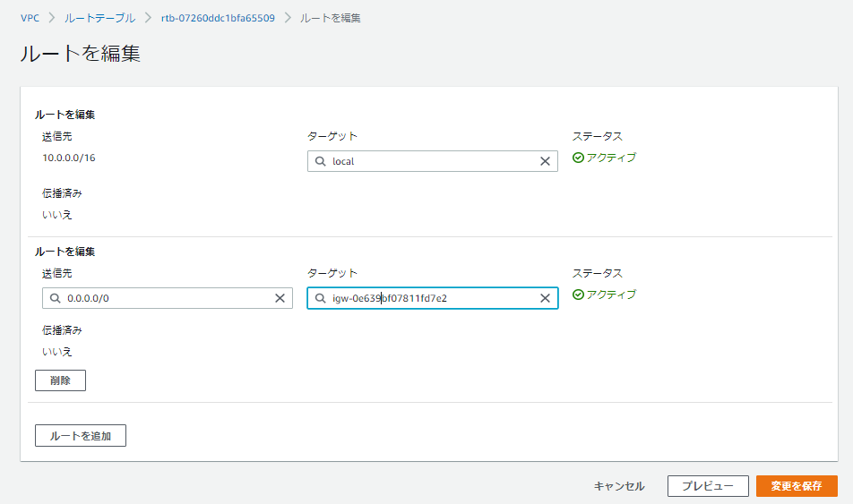Click active status checkmark for 0.0.0.0/0 route
The image size is (853, 504).
(578, 295)
